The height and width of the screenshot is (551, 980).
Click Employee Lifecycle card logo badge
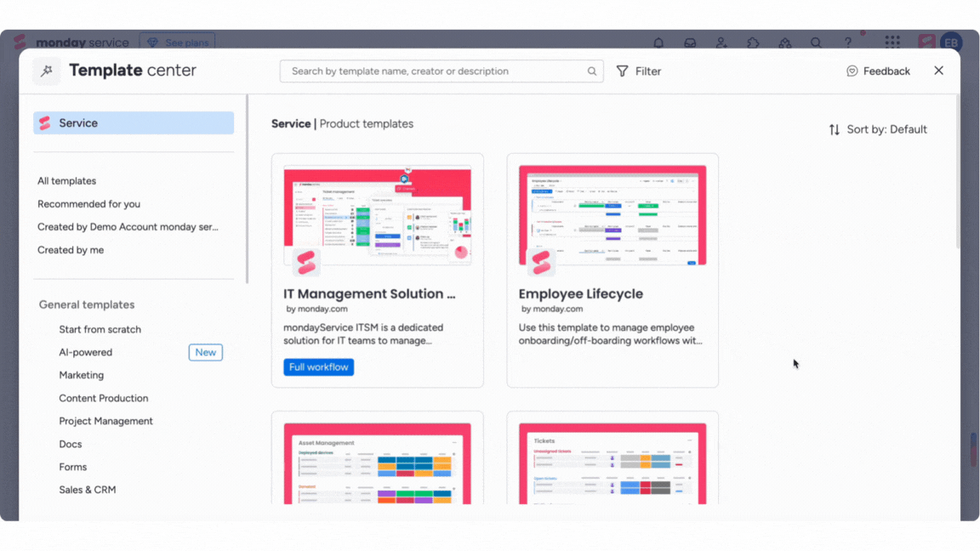pyautogui.click(x=541, y=263)
